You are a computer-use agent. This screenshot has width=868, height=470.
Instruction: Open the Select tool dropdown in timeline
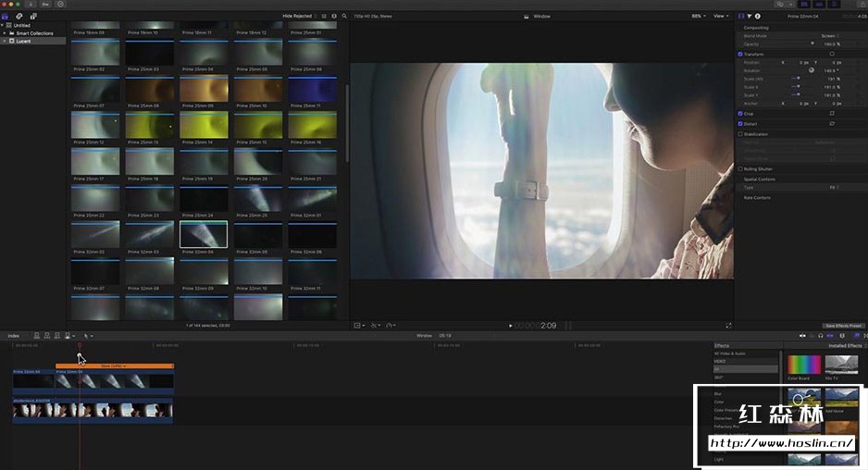[88, 336]
